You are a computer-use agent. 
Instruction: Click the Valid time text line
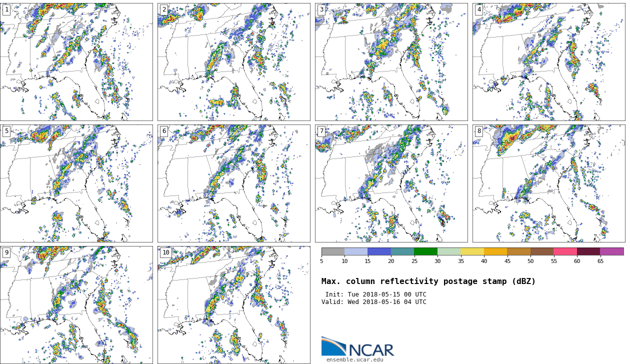(373, 302)
